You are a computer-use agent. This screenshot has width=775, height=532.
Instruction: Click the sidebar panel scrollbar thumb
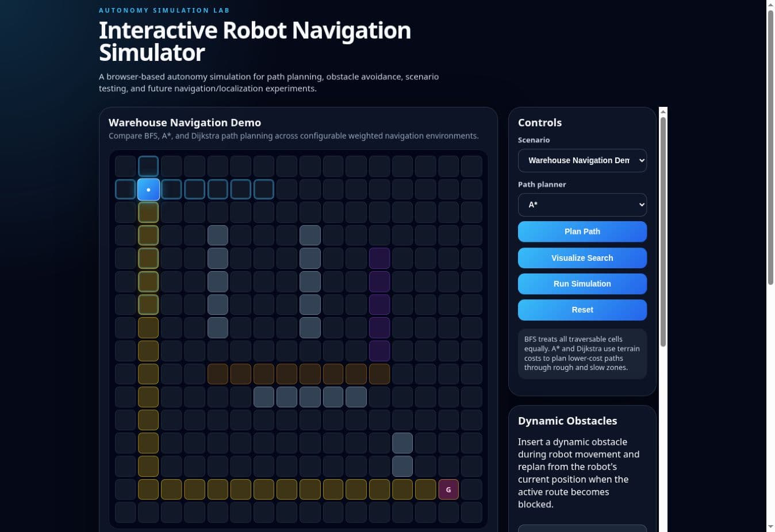(x=663, y=232)
